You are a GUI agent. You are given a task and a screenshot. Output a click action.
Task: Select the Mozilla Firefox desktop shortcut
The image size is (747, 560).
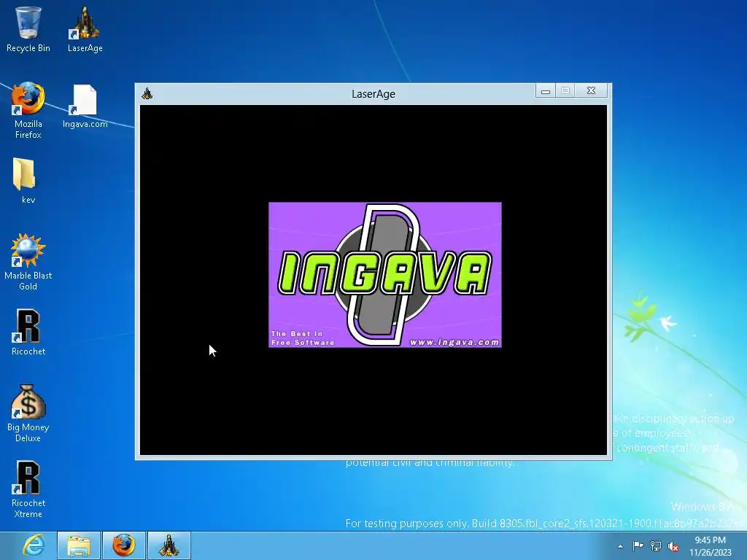pos(28,110)
